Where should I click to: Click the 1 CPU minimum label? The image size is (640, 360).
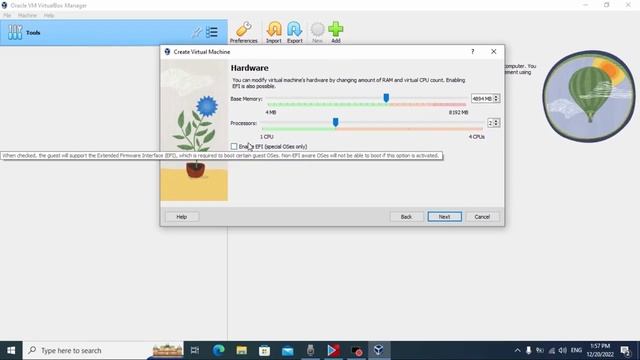267,137
